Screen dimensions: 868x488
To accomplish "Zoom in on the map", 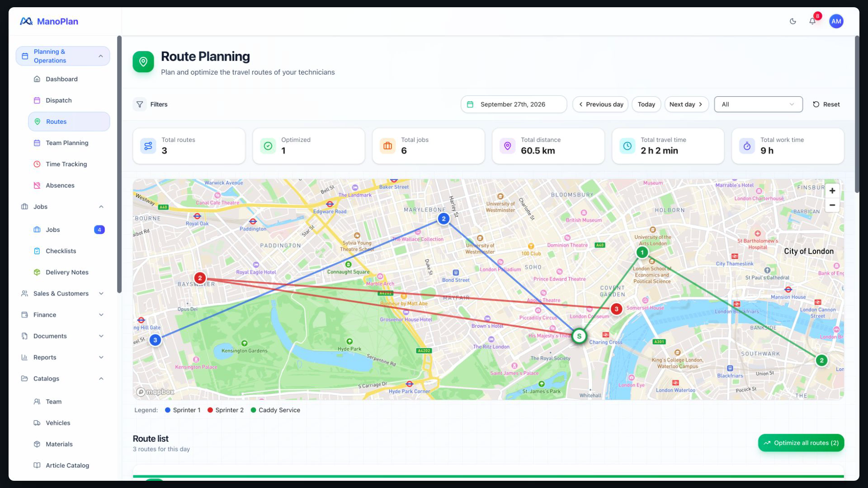I will coord(832,191).
